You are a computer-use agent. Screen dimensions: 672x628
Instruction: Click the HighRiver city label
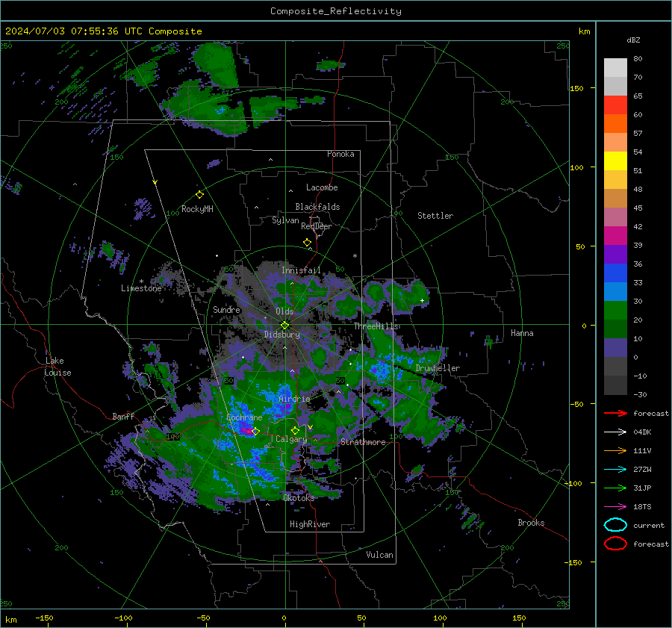(310, 524)
